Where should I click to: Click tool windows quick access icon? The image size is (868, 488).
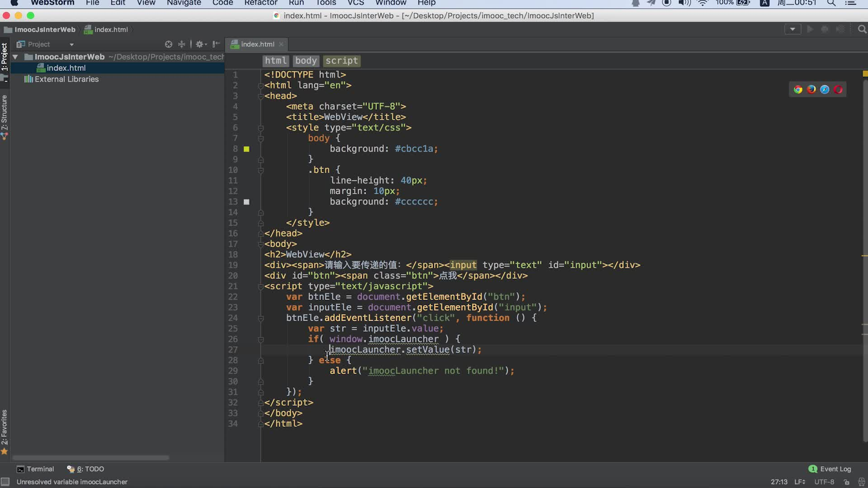tap(5, 482)
